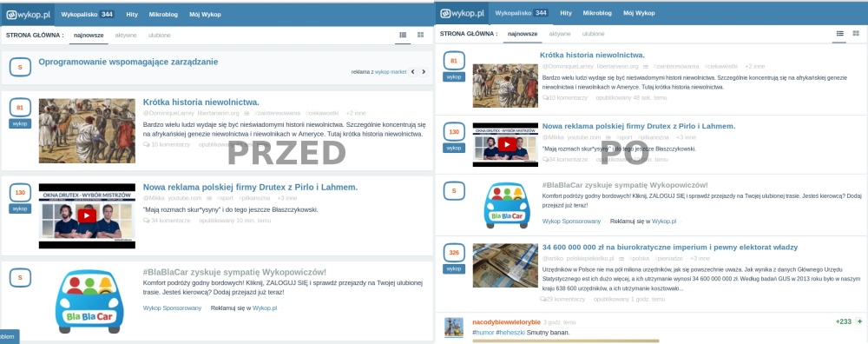Click wykop button under 81 in PO

[x=454, y=77]
